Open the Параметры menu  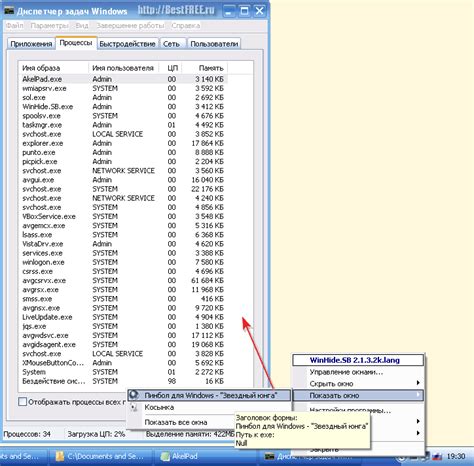pyautogui.click(x=49, y=25)
